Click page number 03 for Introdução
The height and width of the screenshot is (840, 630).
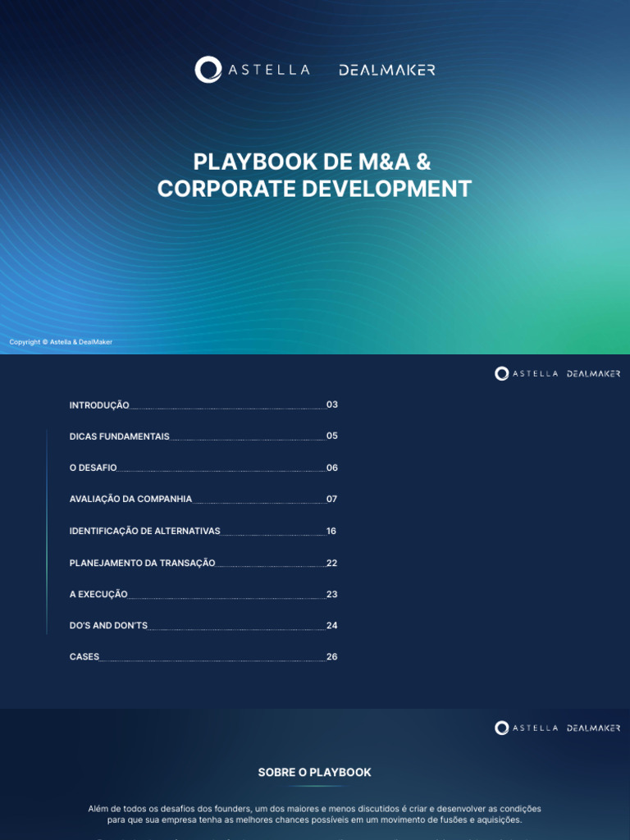(332, 404)
